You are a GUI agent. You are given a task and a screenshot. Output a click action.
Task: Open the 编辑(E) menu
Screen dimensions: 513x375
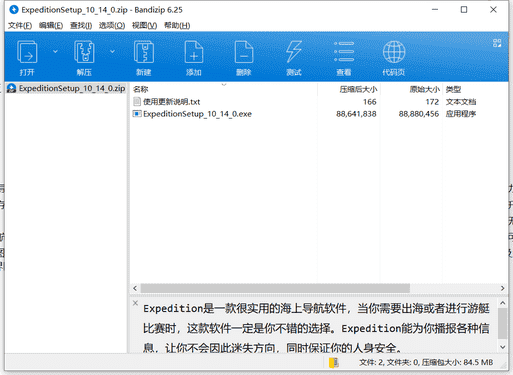point(51,25)
